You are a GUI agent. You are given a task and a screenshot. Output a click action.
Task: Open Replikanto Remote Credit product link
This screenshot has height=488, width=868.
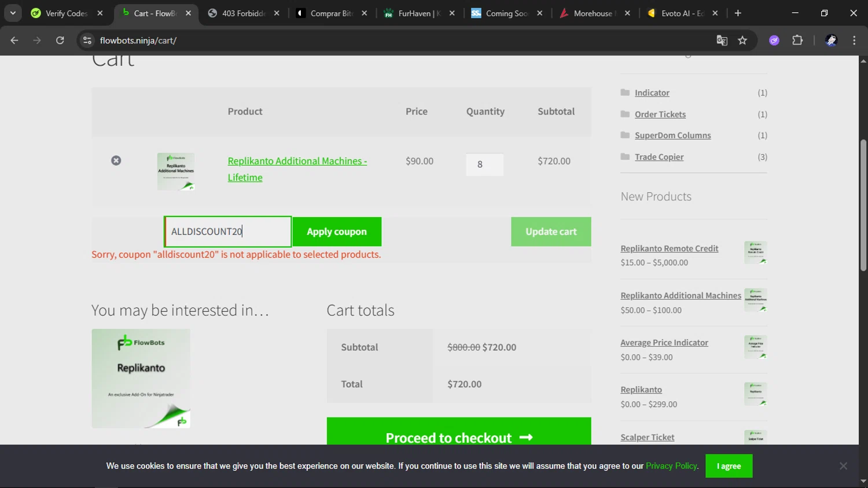click(x=670, y=248)
